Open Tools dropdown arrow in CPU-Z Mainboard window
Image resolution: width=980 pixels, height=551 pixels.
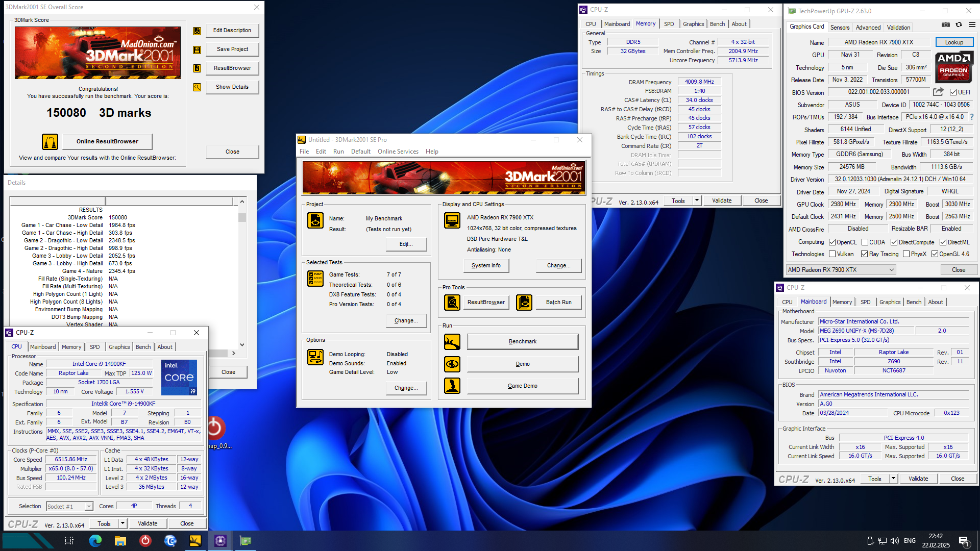(893, 479)
